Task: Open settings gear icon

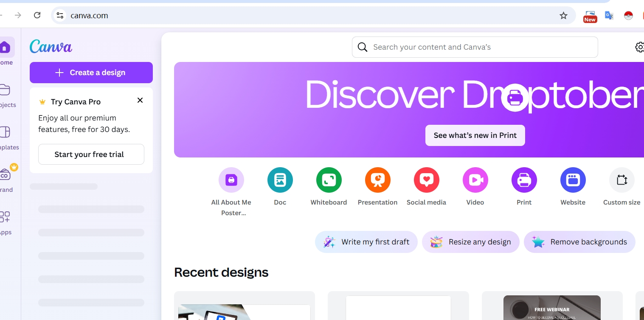Action: (x=639, y=47)
